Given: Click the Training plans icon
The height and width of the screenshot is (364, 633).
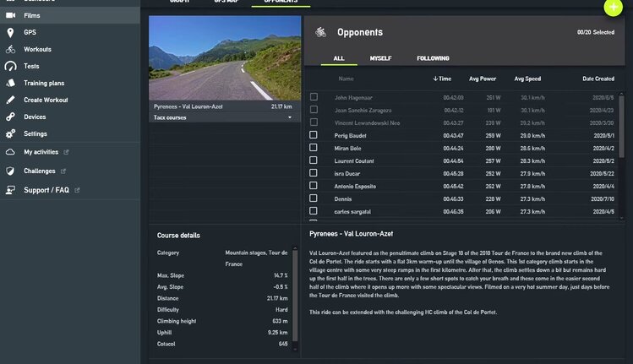Looking at the screenshot, I should click(10, 83).
